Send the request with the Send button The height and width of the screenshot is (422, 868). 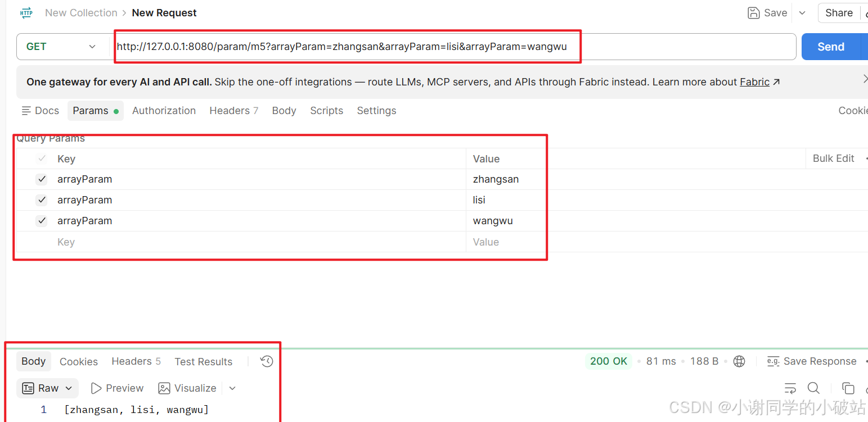[831, 47]
